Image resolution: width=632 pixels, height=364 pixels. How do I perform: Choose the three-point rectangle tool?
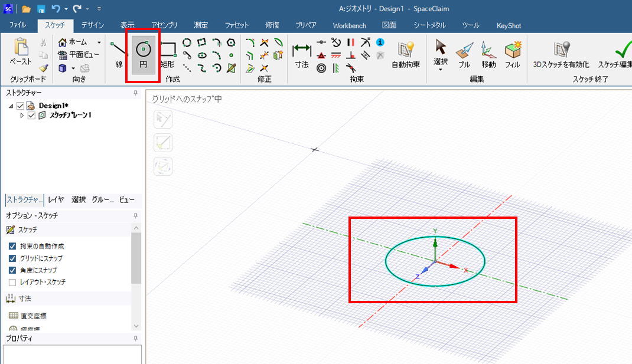point(201,42)
